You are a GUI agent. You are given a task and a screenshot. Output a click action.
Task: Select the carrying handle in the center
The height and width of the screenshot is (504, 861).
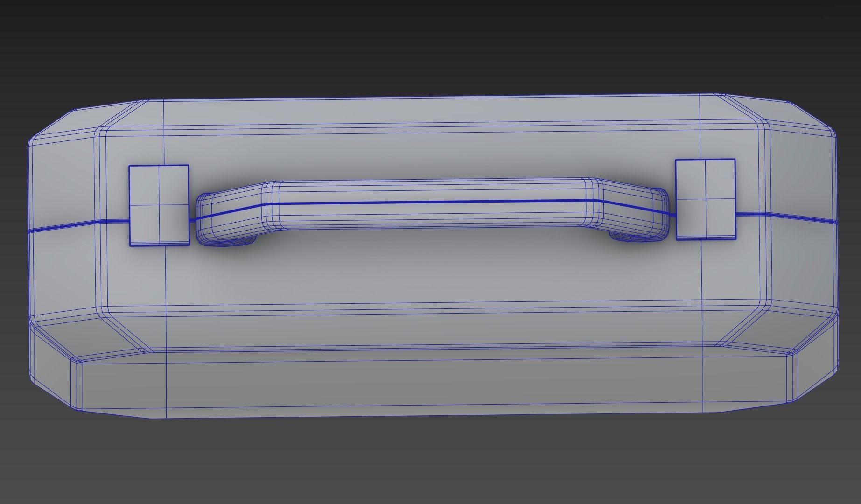[x=432, y=211]
